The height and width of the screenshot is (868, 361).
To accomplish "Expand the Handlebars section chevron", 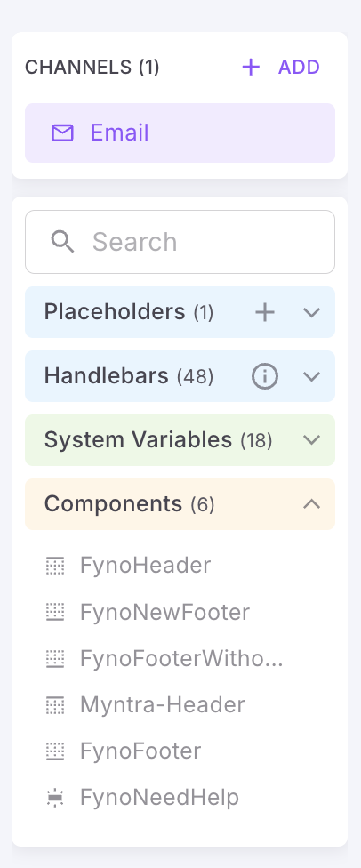I will (312, 377).
